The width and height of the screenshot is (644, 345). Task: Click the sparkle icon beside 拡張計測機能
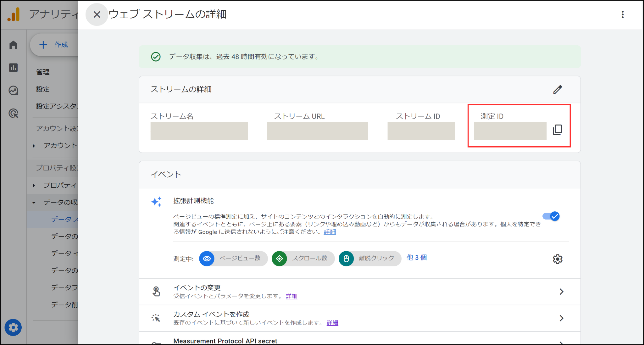tap(156, 202)
